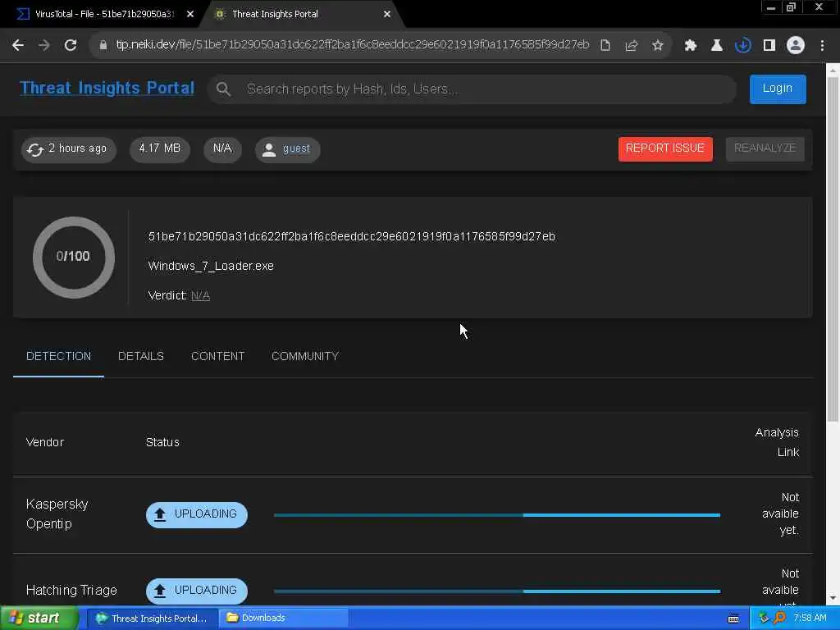
Task: Click the page vertical scrollbar thumb
Action: 833,249
